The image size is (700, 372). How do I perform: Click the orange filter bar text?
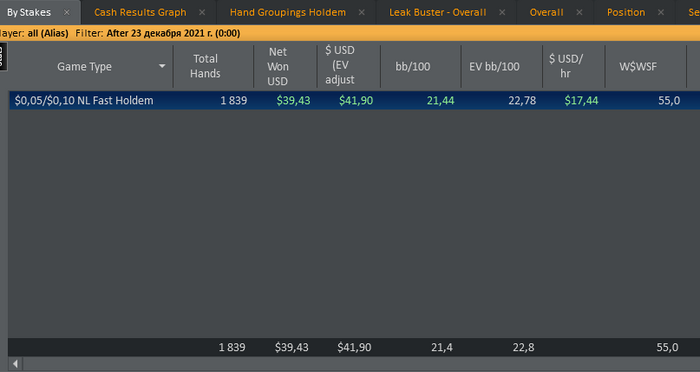pyautogui.click(x=120, y=33)
